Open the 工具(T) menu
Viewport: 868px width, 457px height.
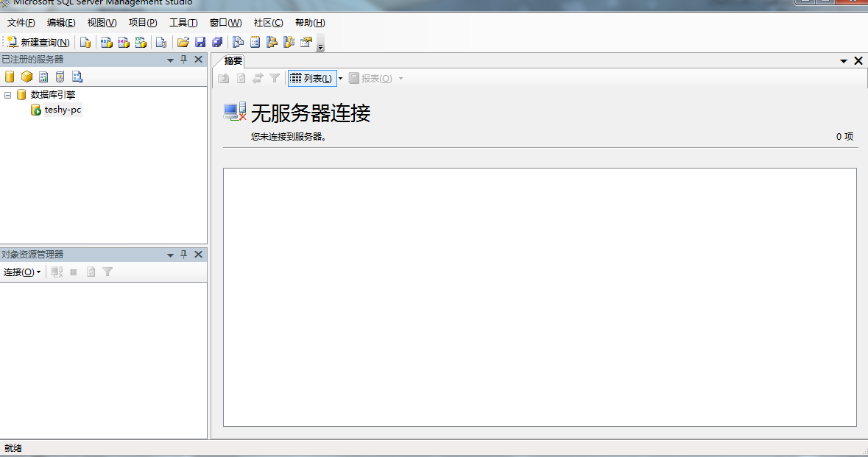183,23
